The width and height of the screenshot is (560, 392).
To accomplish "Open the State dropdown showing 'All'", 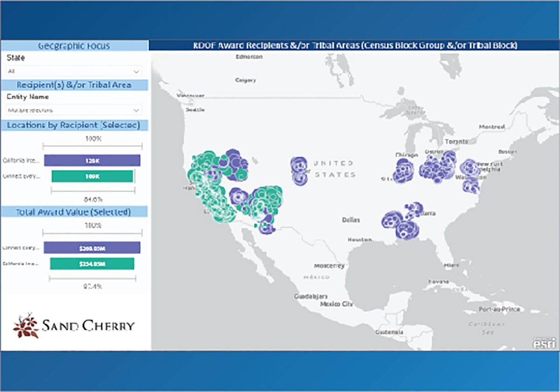I will click(x=73, y=71).
